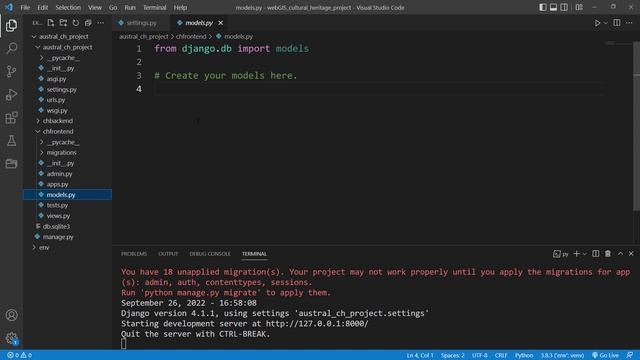Open Customize Layout icon
This screenshot has width=640, height=360.
point(579,7)
